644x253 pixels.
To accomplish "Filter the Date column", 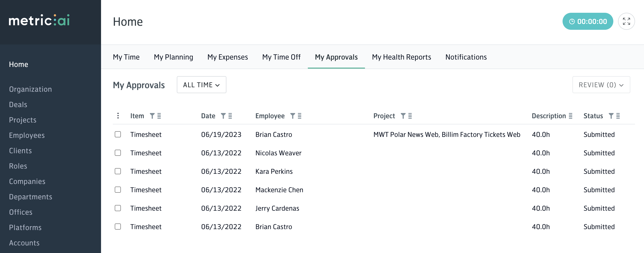I will pyautogui.click(x=223, y=116).
